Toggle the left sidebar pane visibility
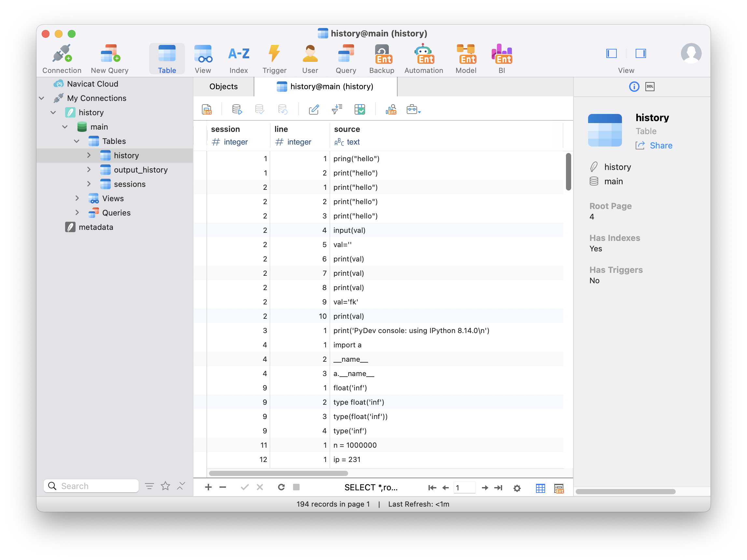Screen dimensions: 747x560 [x=611, y=53]
